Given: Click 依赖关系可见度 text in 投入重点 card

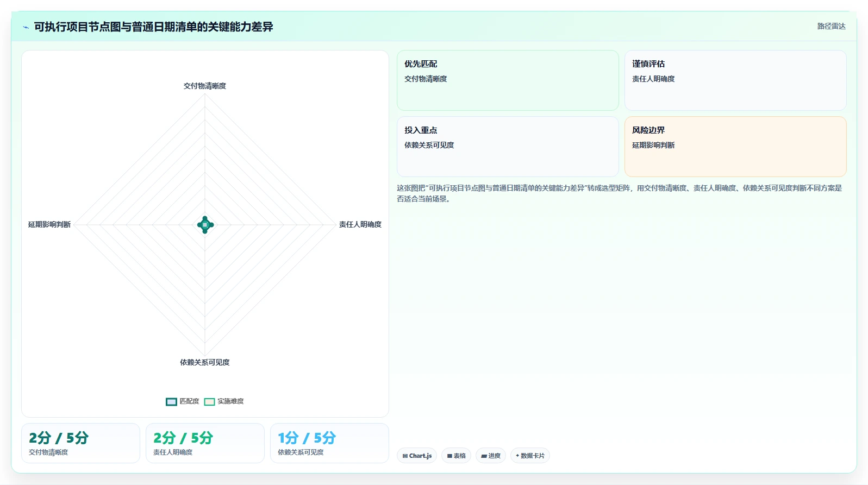Looking at the screenshot, I should click(x=429, y=145).
